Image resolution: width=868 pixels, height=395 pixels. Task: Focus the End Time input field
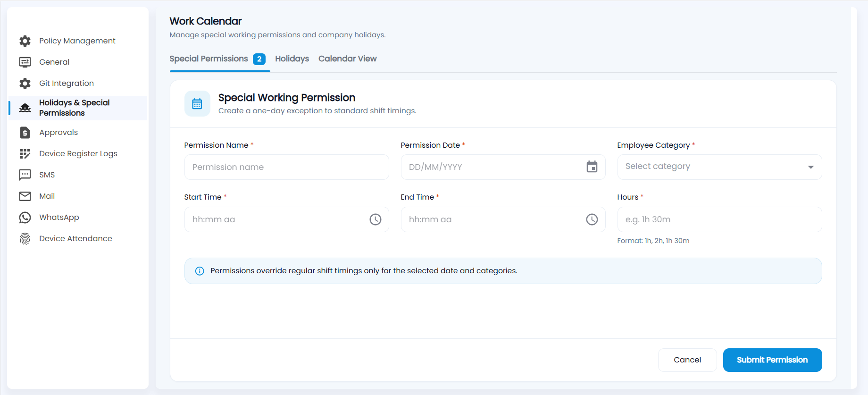click(503, 219)
